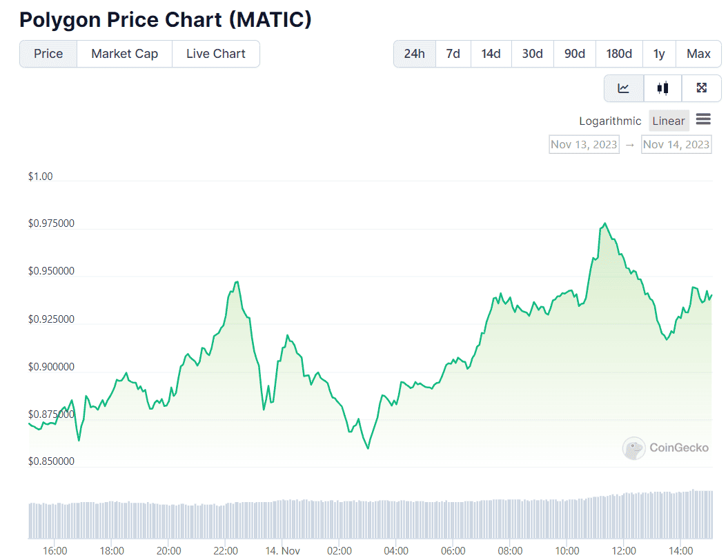
Task: Click the CoinGecko watermark logo
Action: pyautogui.click(x=633, y=448)
